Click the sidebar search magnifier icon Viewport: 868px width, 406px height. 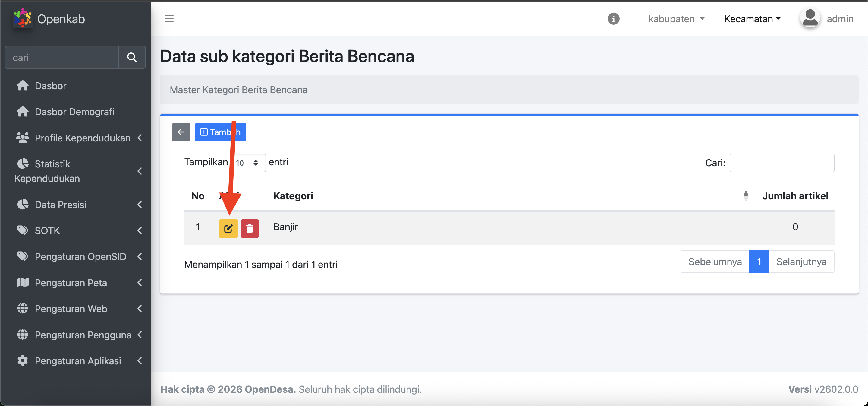(132, 57)
